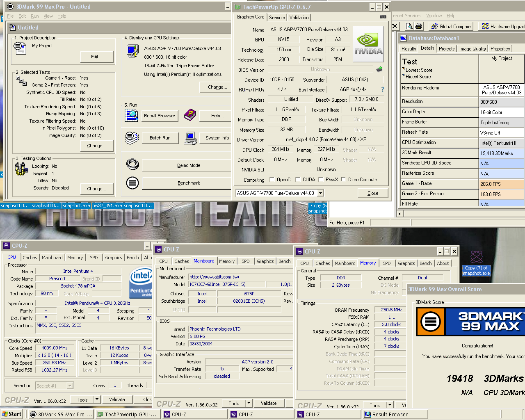Click the purple help book icon
The image size is (525, 420).
tap(190, 115)
